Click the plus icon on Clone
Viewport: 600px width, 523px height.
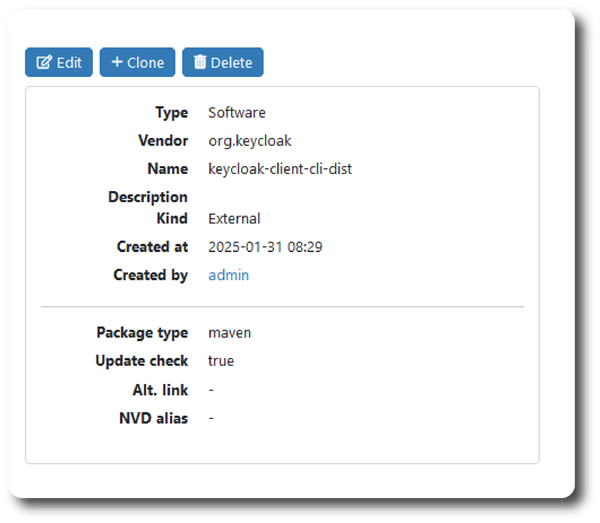117,62
